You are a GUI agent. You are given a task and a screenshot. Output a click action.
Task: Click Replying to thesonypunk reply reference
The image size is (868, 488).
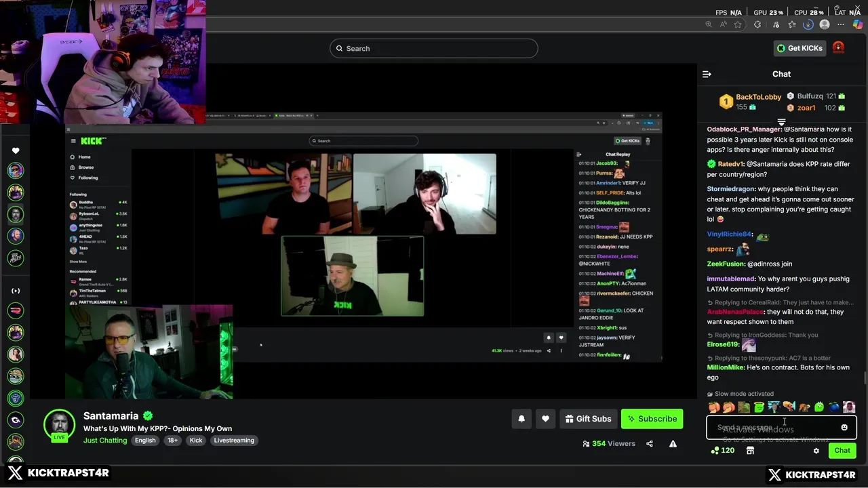pyautogui.click(x=768, y=358)
